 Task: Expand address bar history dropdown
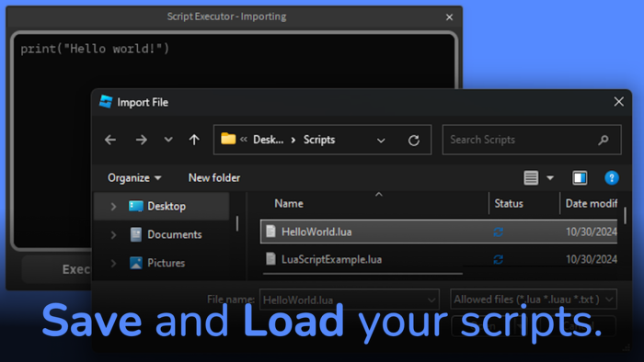point(381,141)
